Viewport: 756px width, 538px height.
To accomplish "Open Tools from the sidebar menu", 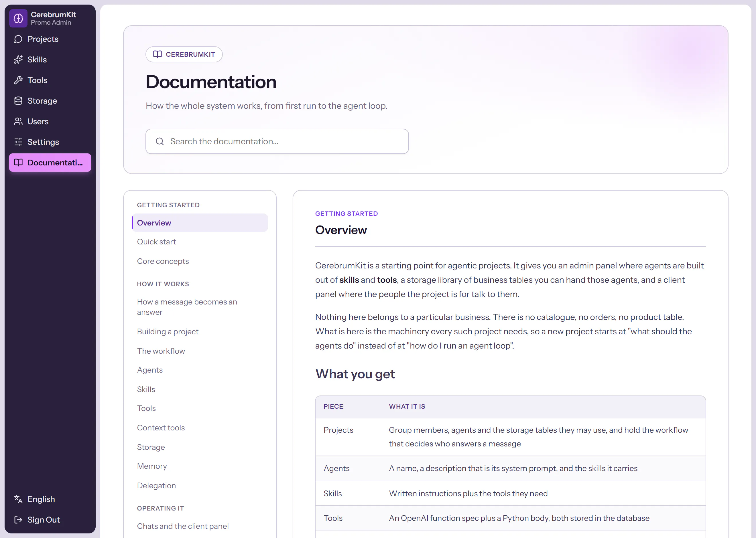I will point(50,80).
